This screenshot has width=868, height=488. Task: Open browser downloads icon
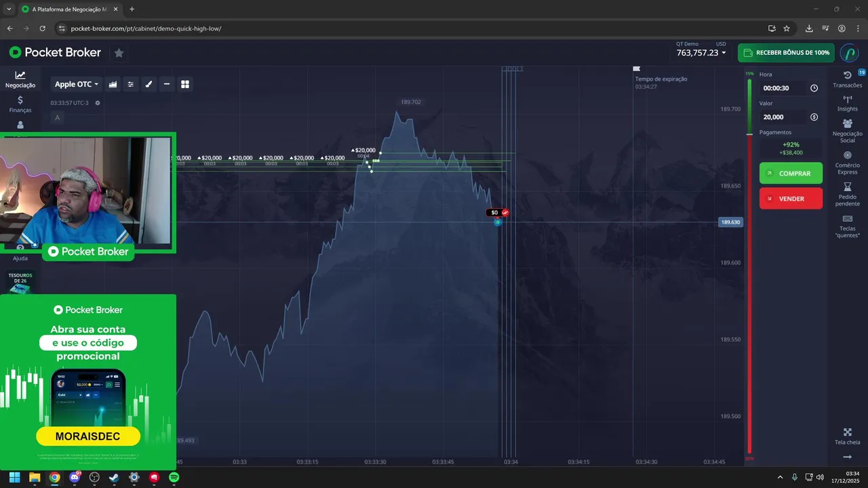[809, 28]
